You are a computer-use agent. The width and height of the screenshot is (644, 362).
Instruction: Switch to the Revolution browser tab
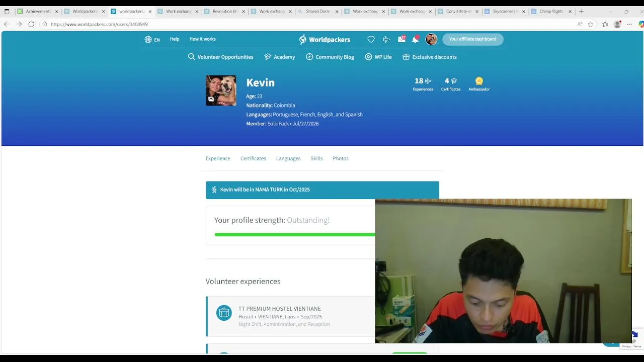coord(225,11)
